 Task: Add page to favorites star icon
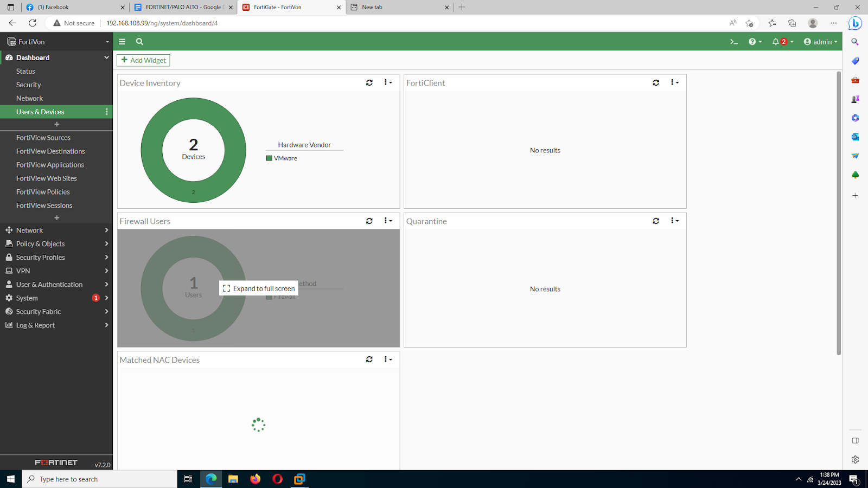(749, 23)
